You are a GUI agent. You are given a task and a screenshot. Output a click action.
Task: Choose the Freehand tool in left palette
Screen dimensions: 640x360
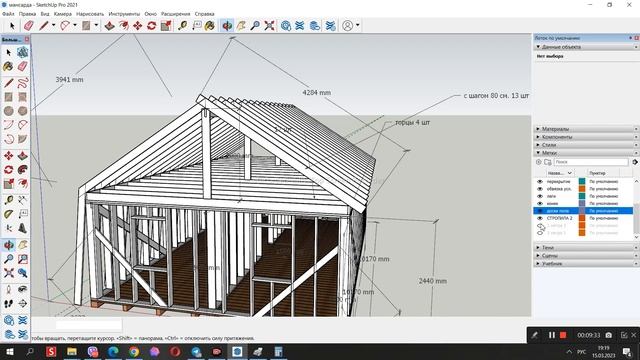coord(22,83)
